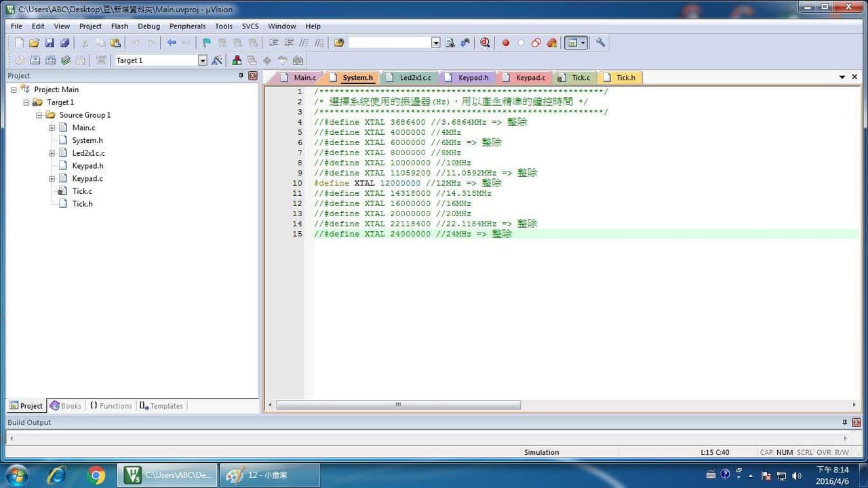Select Tick.h in the project tree
The width and height of the screenshot is (868, 488).
coord(82,204)
